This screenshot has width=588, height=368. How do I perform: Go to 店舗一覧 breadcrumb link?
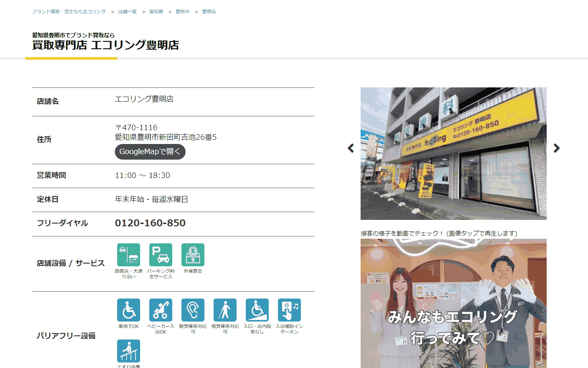(127, 11)
